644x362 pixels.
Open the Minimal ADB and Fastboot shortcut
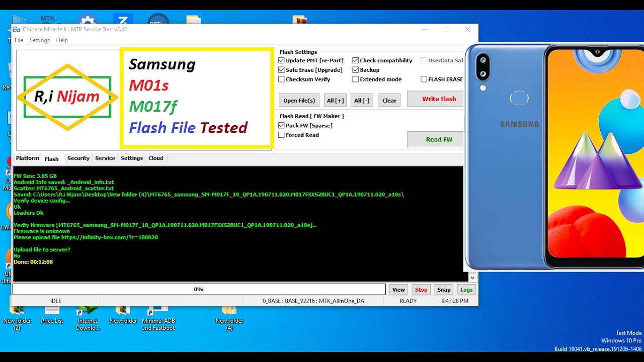coord(158,317)
